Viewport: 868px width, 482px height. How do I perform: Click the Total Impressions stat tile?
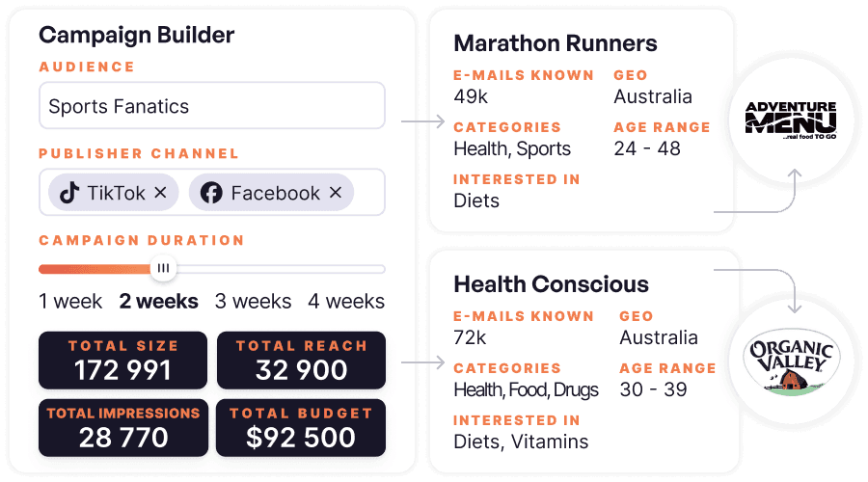click(123, 427)
